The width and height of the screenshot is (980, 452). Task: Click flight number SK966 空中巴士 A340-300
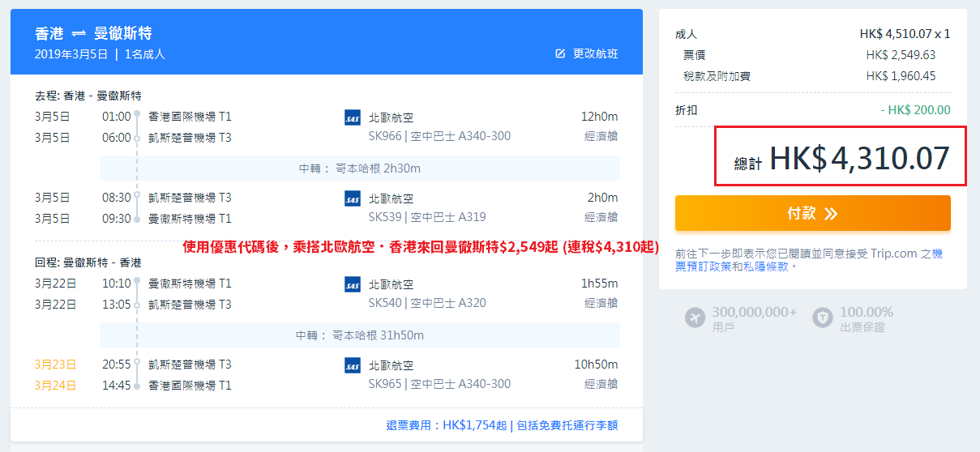coord(439,136)
